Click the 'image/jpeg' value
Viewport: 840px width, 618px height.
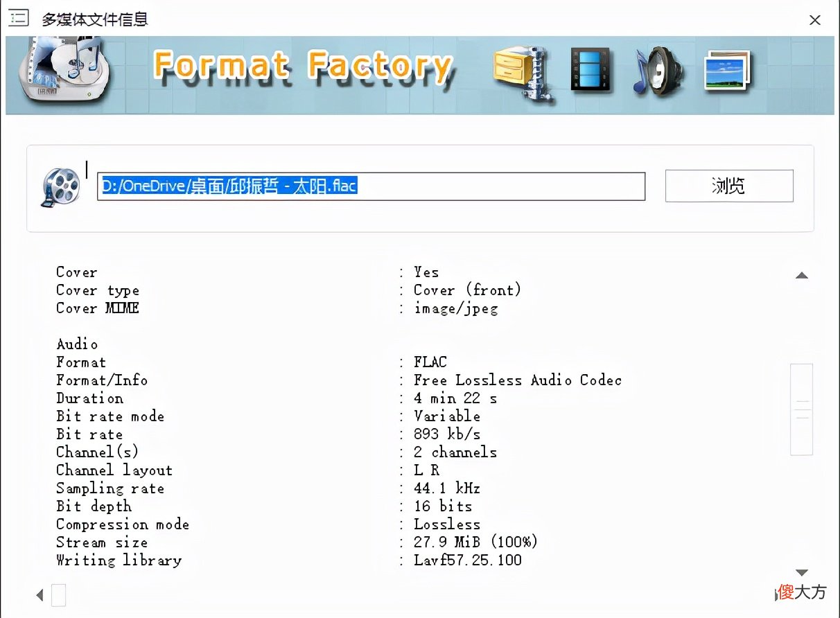(x=455, y=308)
